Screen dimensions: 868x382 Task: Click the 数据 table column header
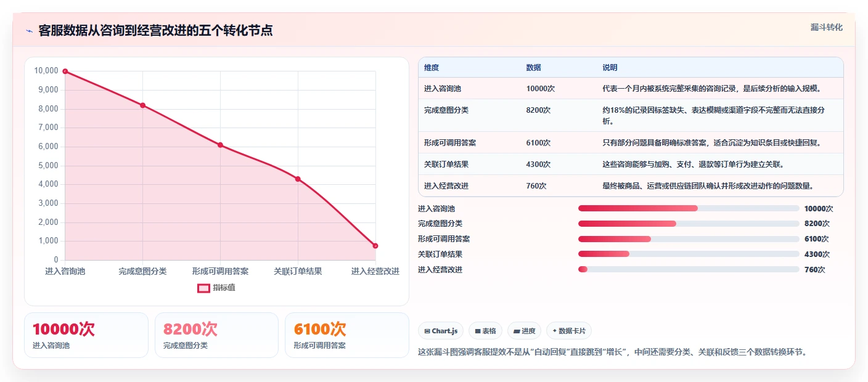point(533,68)
